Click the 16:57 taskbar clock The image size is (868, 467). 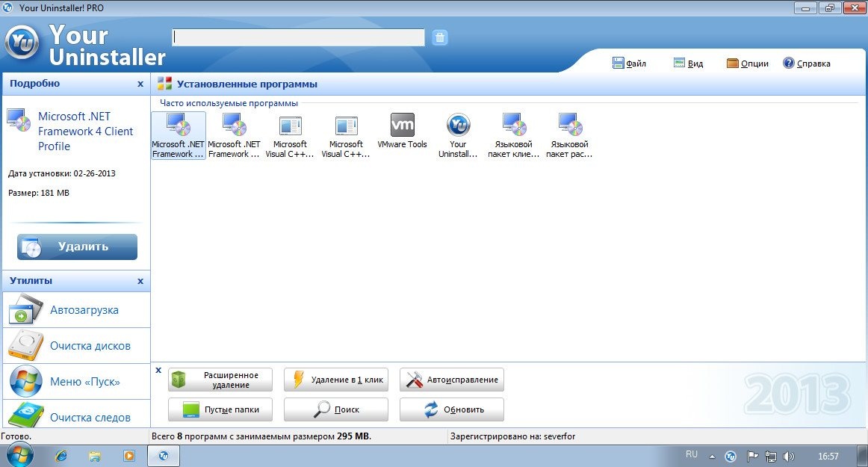point(828,457)
